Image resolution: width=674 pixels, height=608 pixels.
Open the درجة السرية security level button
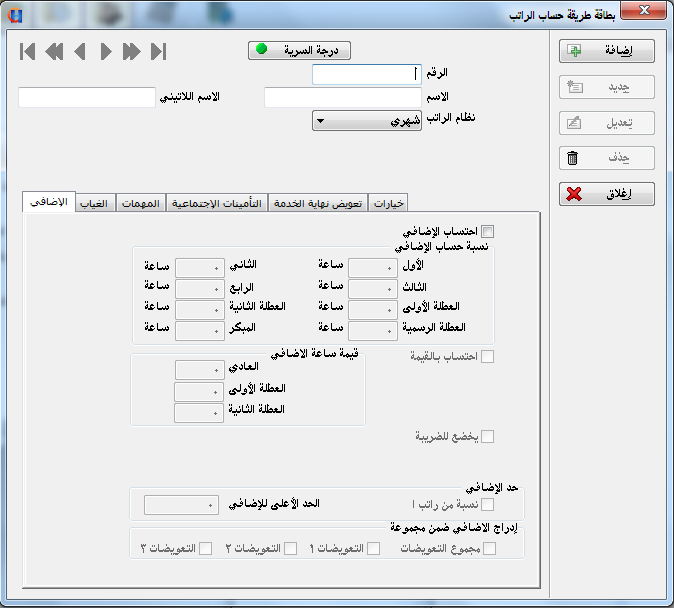[299, 50]
